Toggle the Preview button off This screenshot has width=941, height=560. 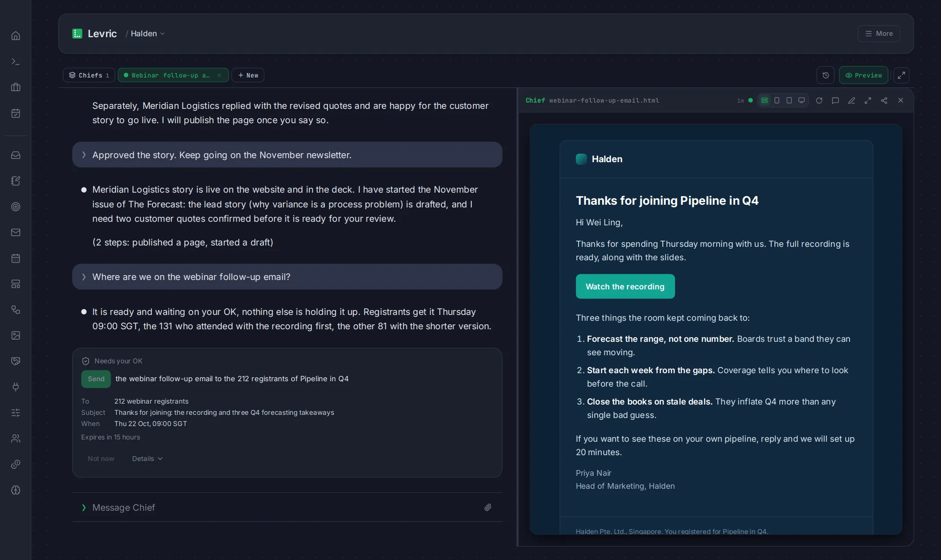tap(863, 75)
